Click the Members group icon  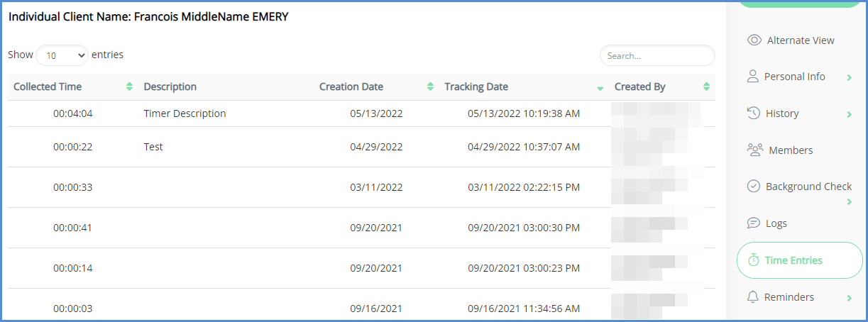(755, 150)
